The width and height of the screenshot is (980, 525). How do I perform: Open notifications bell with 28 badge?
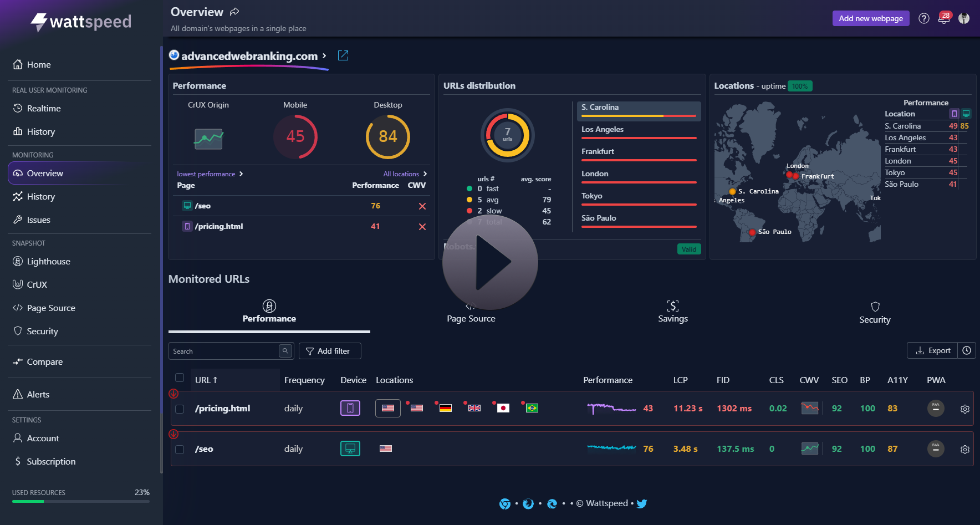click(943, 18)
